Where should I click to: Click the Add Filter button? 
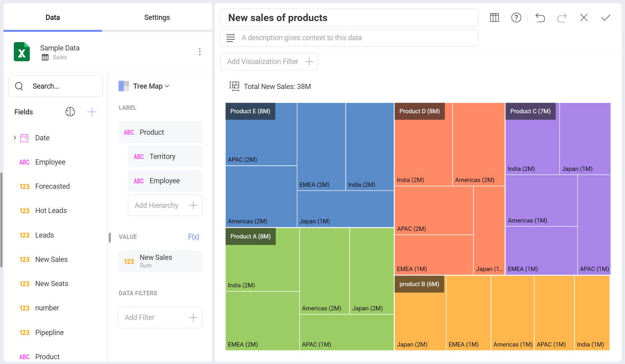[160, 318]
